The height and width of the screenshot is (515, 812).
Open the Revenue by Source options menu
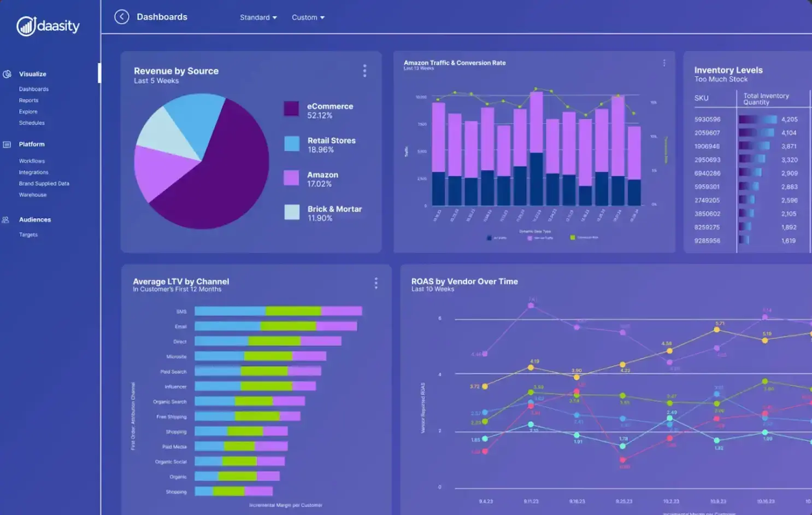point(364,70)
